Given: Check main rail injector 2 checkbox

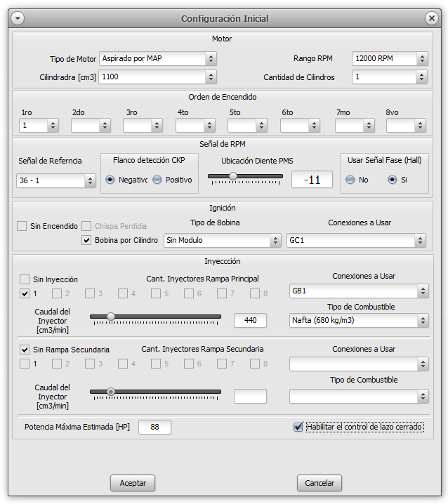Looking at the screenshot, I should pos(57,293).
